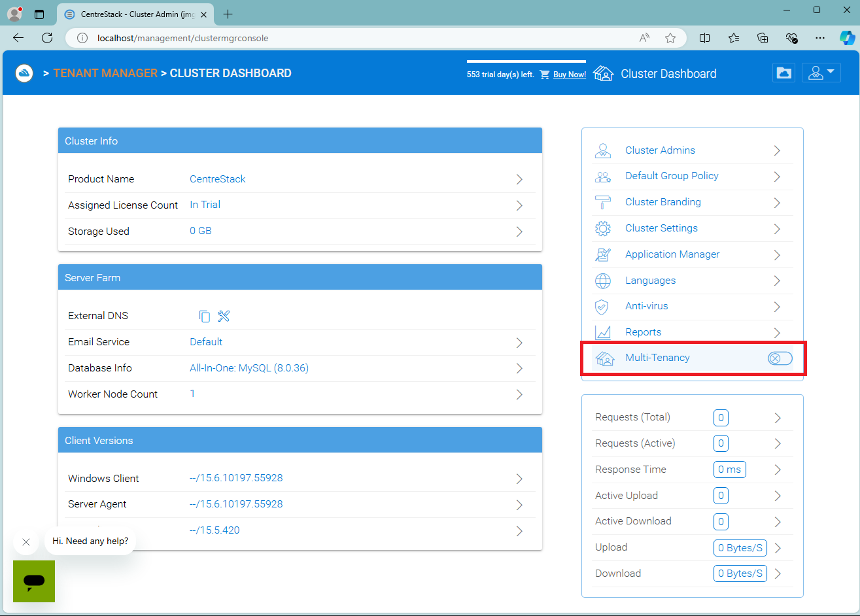Open the Cluster Settings link
Screen dimensions: 860x616
click(661, 228)
